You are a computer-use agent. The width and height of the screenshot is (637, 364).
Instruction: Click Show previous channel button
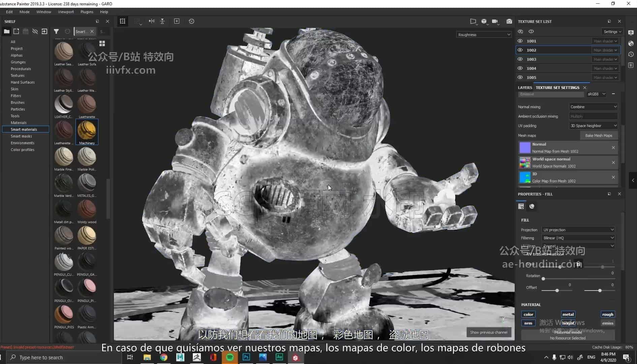point(489,332)
